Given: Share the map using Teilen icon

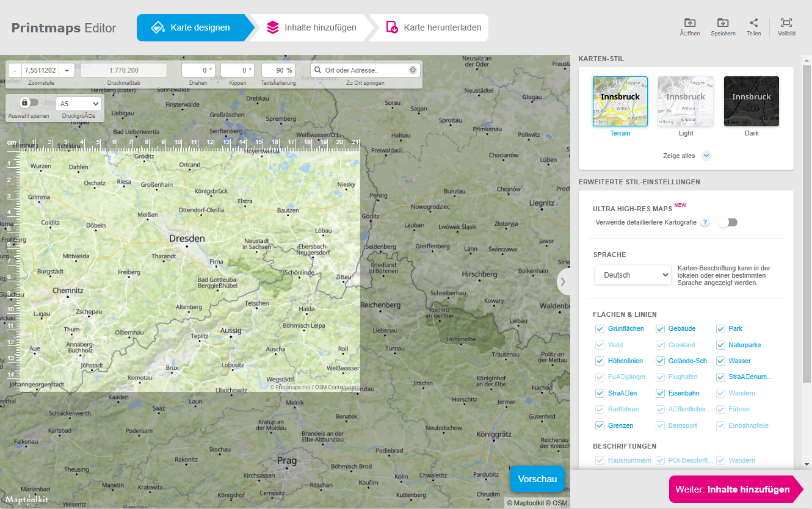Looking at the screenshot, I should [753, 23].
